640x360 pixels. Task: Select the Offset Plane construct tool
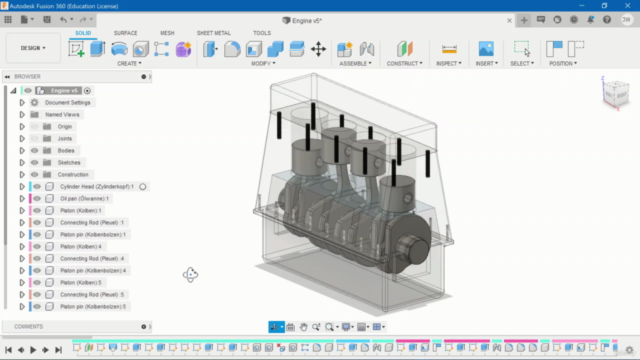[x=404, y=49]
